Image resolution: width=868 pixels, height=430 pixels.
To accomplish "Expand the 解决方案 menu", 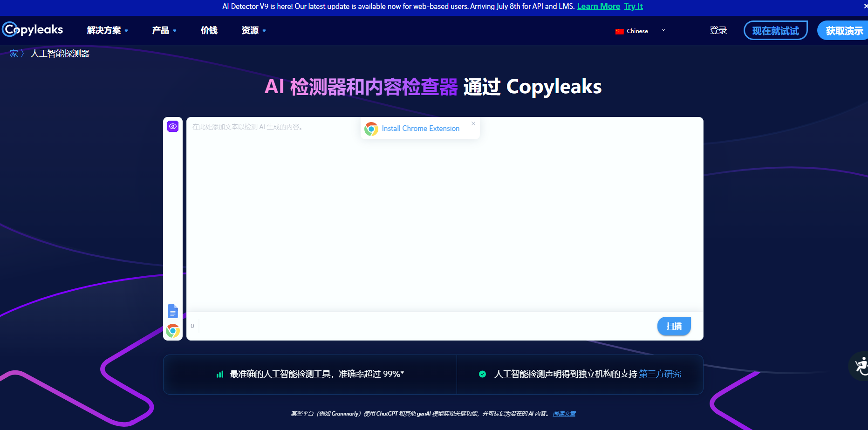I will (x=108, y=30).
